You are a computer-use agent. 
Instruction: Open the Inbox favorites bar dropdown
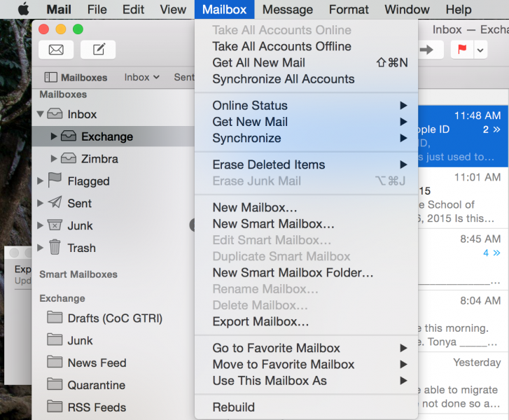(x=141, y=77)
